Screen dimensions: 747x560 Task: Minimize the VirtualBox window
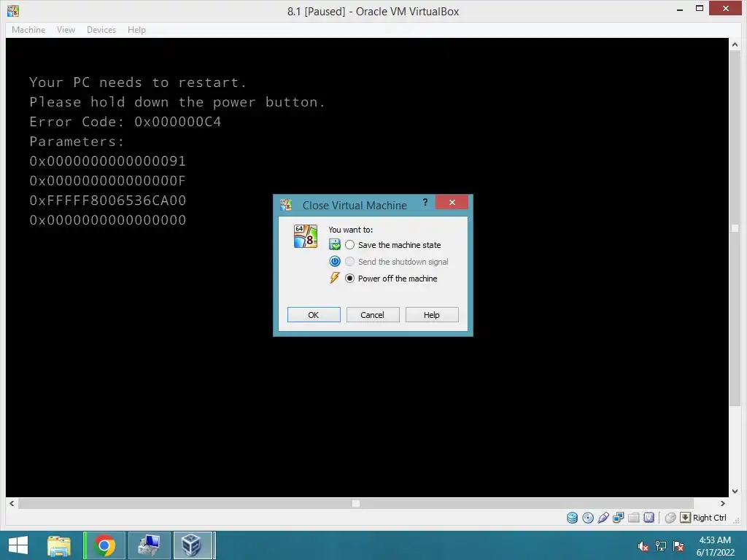pyautogui.click(x=680, y=9)
